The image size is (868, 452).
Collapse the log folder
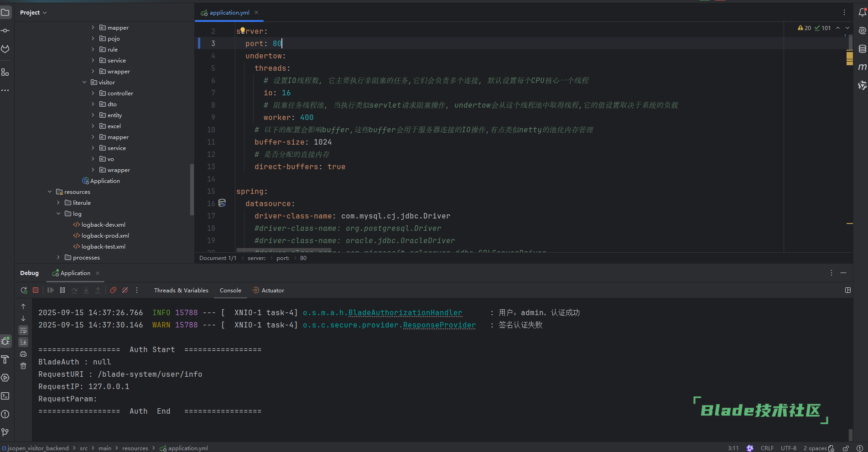(58, 214)
